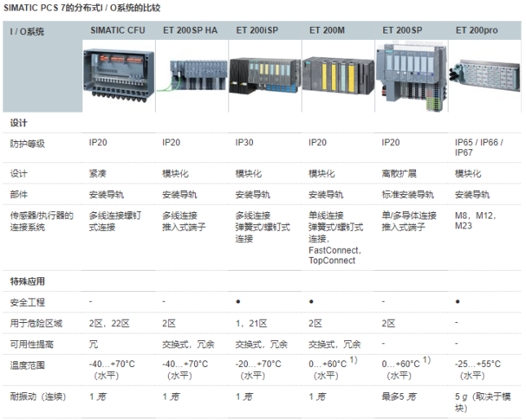
Task: Select the ET 200iSP column header
Action: pyautogui.click(x=257, y=30)
